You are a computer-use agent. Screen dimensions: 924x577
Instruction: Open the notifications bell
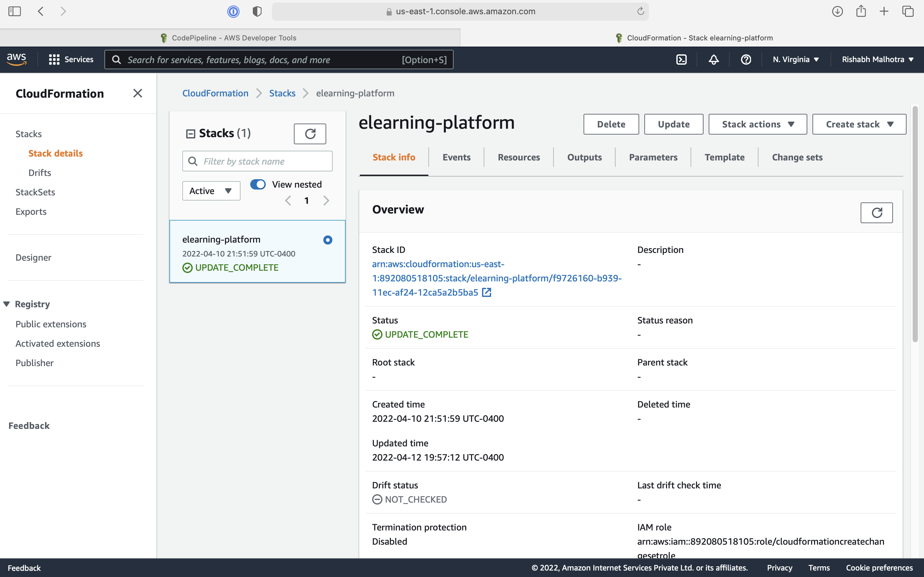coord(714,59)
